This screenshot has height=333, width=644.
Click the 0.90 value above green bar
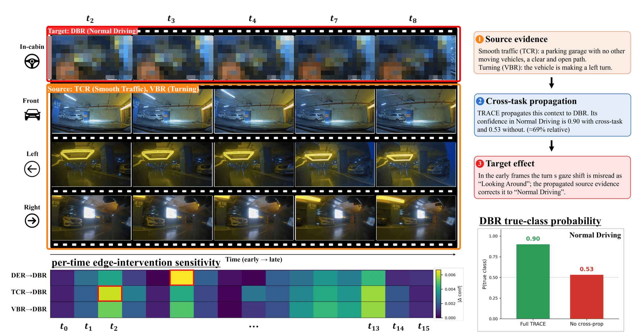tap(533, 239)
